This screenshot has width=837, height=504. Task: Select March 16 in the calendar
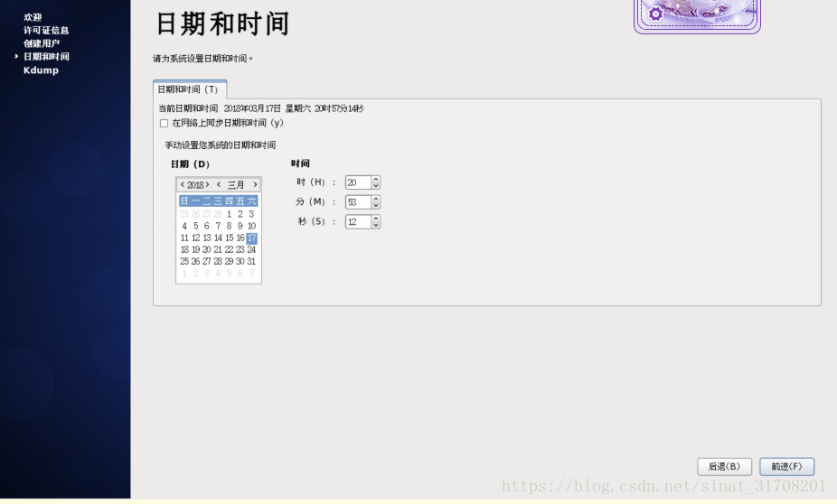coord(240,238)
